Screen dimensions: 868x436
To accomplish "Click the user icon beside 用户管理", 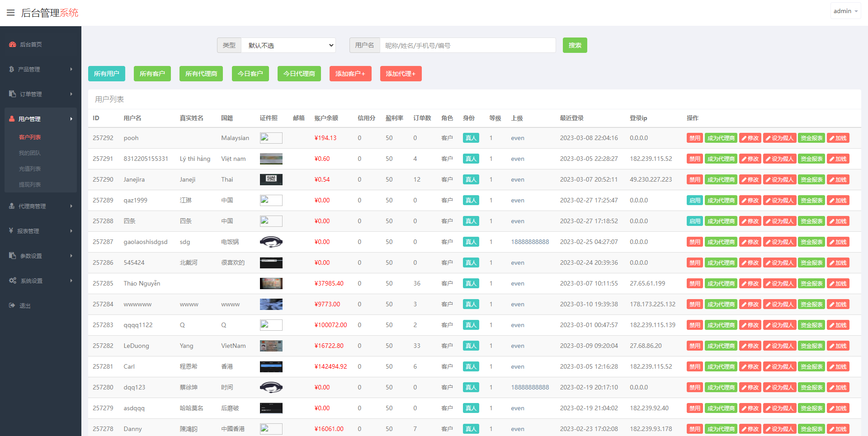I will (x=12, y=119).
